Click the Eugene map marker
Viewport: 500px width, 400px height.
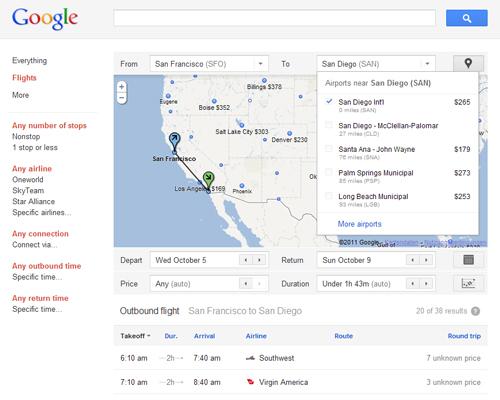(x=168, y=96)
